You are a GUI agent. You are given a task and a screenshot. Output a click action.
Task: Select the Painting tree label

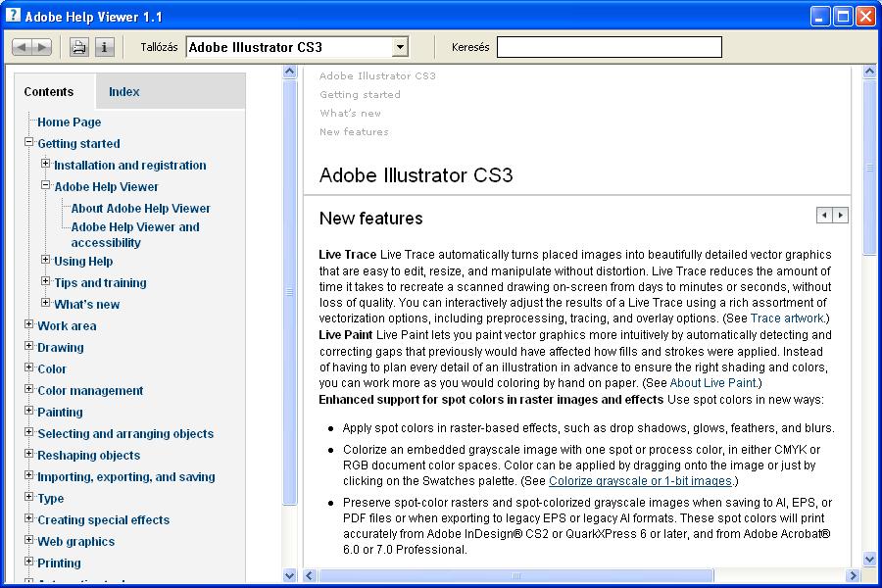tap(60, 412)
